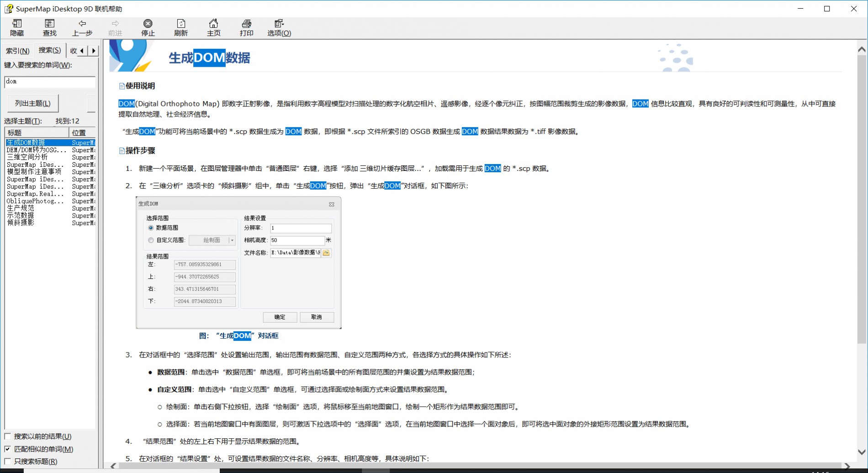Viewport: 868px width, 473px height.
Task: Select the ObliquePhotog... topic
Action: pos(50,201)
